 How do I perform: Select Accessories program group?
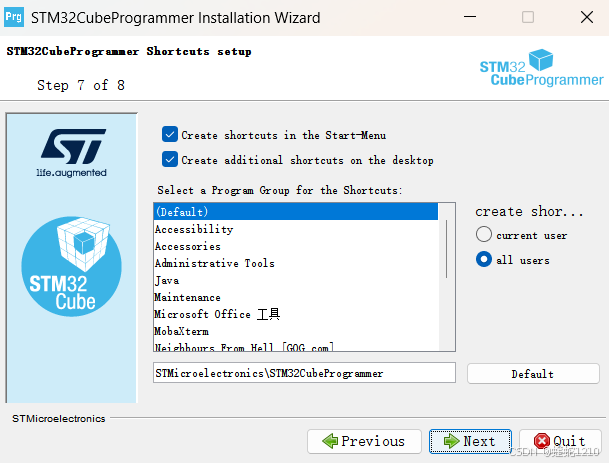tap(296, 246)
